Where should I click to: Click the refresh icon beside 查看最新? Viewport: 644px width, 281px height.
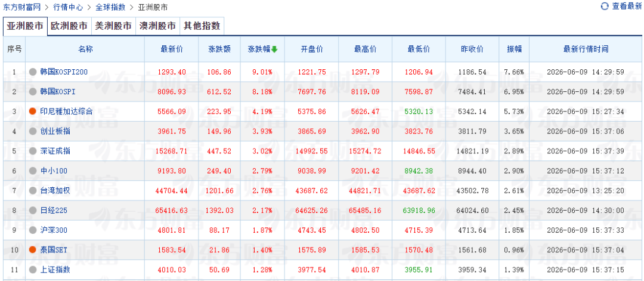coord(605,6)
